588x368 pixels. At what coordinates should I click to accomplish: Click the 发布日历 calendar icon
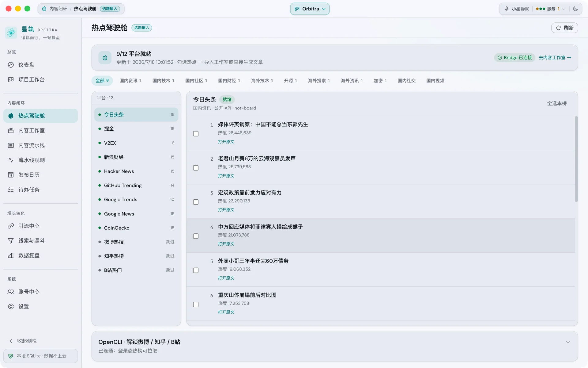(x=11, y=175)
